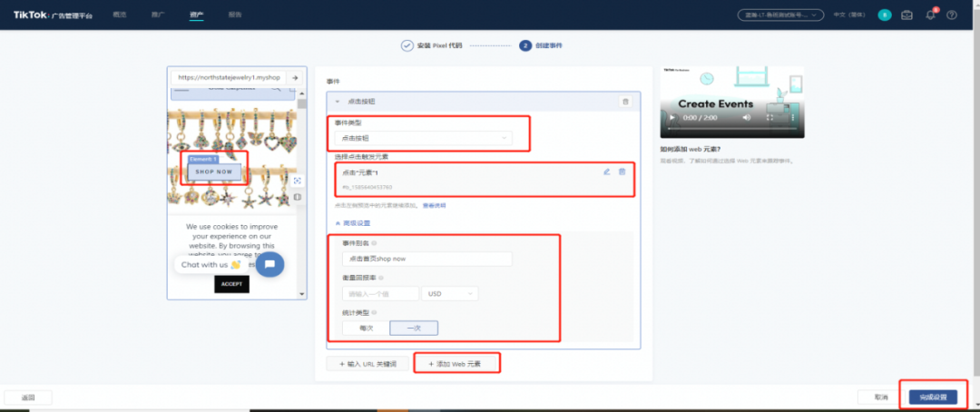Open the 报告 tab
This screenshot has width=980, height=412.
point(235,15)
